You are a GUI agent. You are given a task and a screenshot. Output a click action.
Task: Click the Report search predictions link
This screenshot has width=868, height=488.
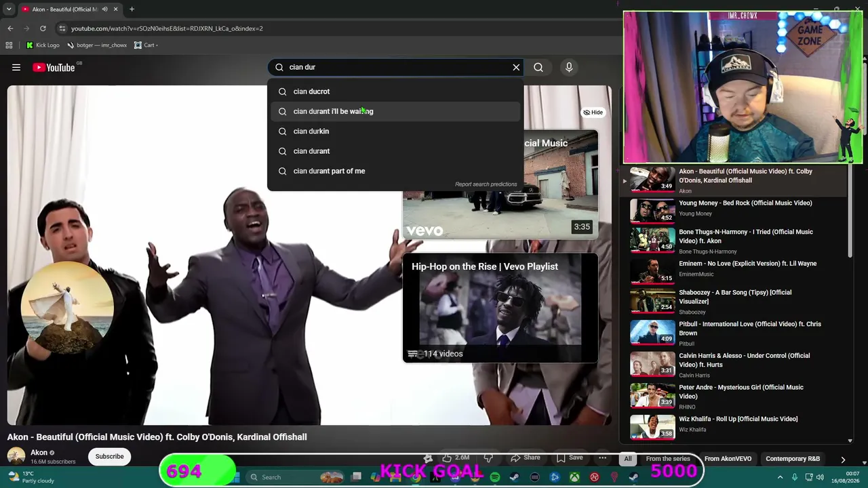tap(486, 184)
